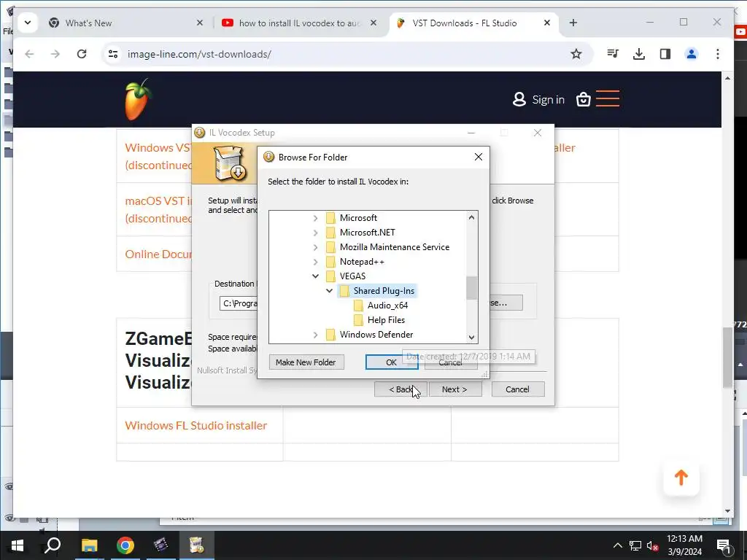Select the VST Downloads - FL Studio tab
The height and width of the screenshot is (560, 747).
465,23
